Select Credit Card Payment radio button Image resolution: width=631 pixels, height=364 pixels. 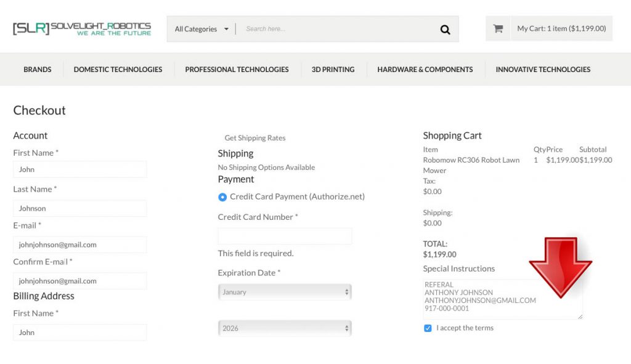tap(222, 197)
